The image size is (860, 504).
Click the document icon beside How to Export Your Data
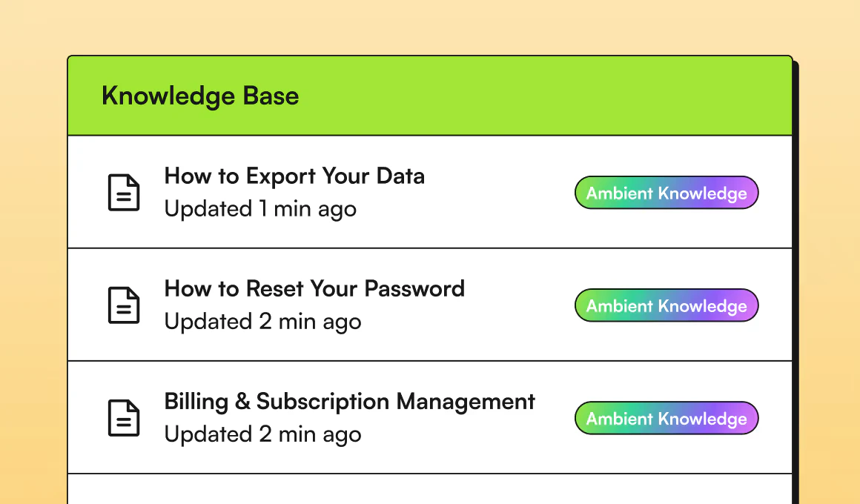click(x=124, y=193)
